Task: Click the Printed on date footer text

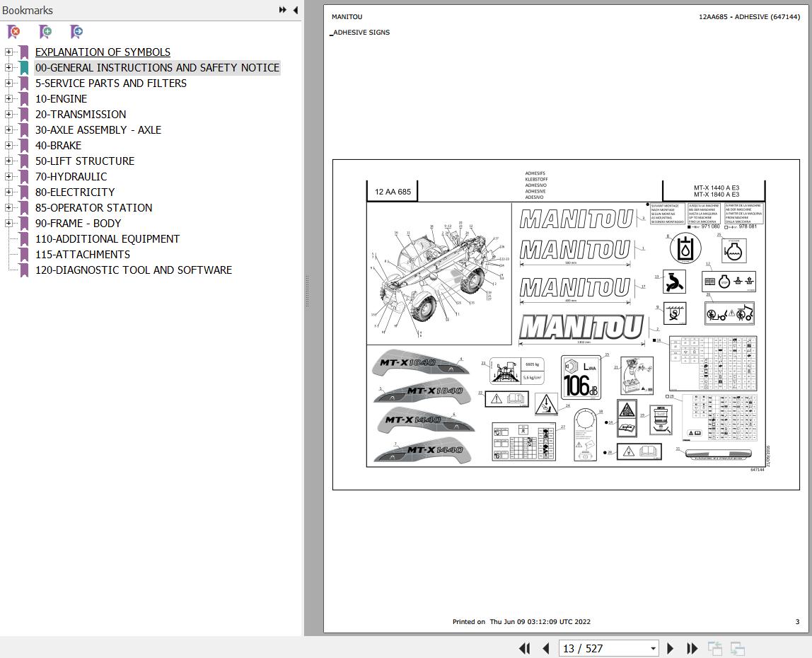Action: tap(521, 622)
